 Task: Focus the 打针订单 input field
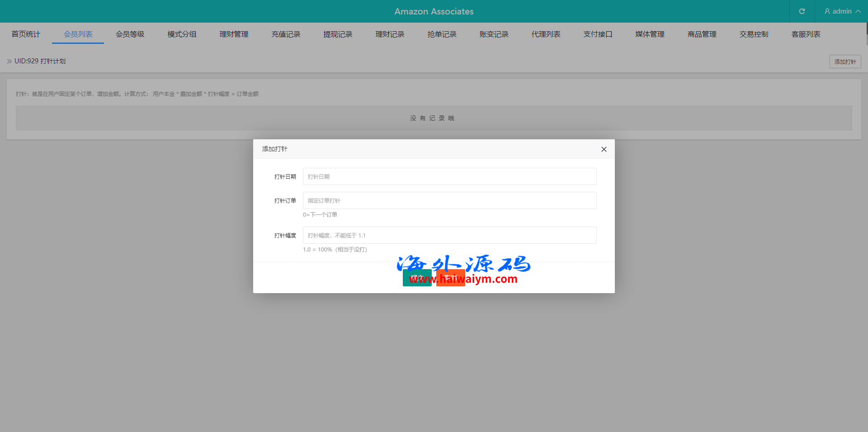pos(449,200)
